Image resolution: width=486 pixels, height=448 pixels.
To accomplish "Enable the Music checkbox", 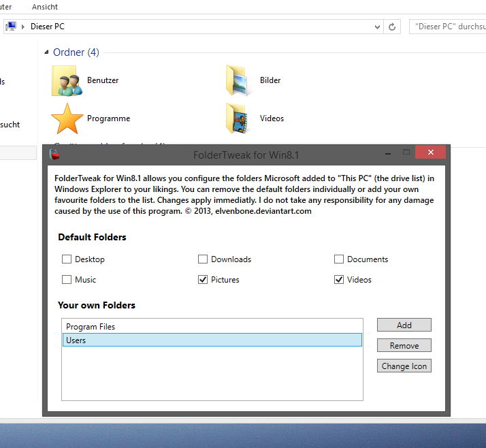I will click(x=67, y=280).
